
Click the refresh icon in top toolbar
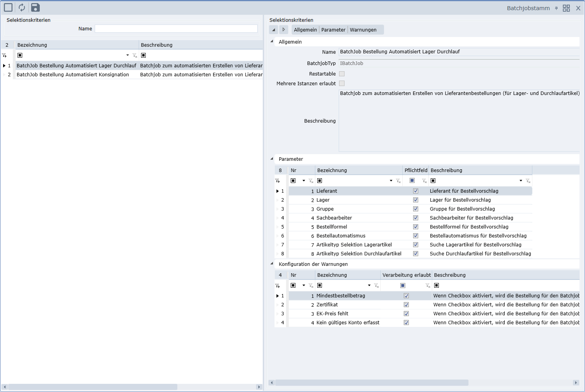[22, 7]
